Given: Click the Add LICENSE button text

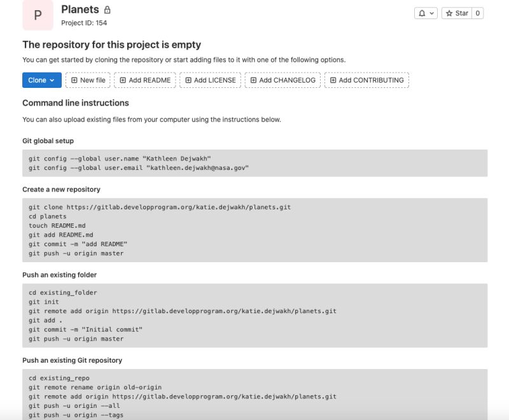Looking at the screenshot, I should pos(215,80).
